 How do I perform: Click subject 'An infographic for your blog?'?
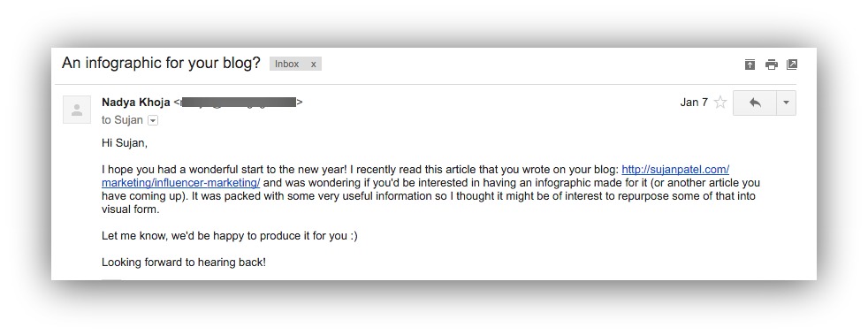pos(161,63)
